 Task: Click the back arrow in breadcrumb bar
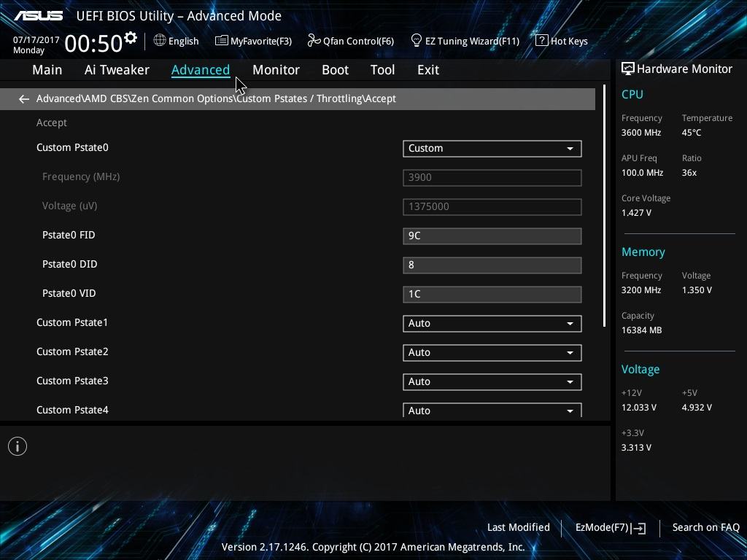[x=24, y=99]
